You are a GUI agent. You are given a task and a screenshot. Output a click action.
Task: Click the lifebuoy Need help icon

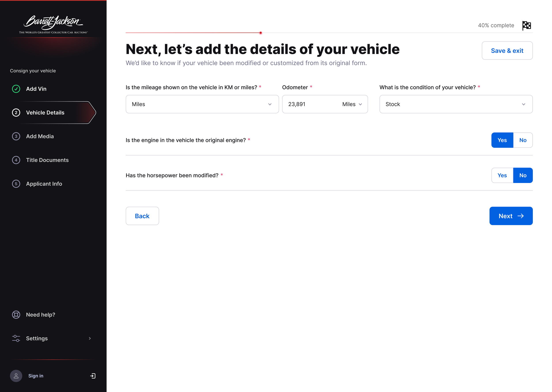pyautogui.click(x=16, y=315)
